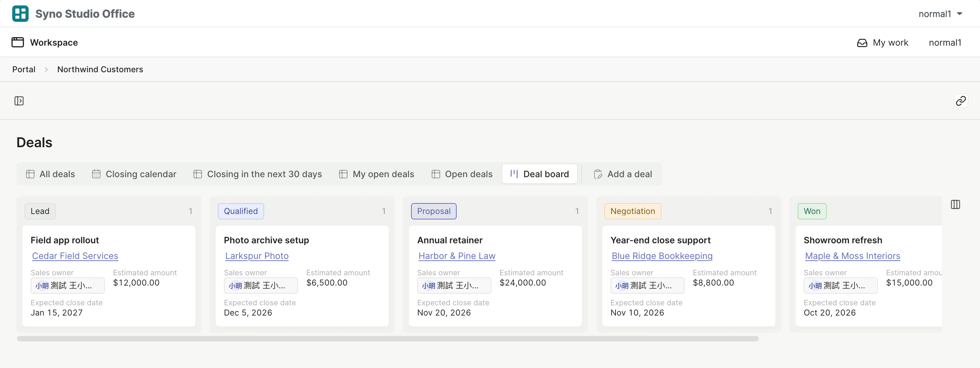The height and width of the screenshot is (368, 980).
Task: Click the Proposal stage label
Action: click(x=434, y=211)
